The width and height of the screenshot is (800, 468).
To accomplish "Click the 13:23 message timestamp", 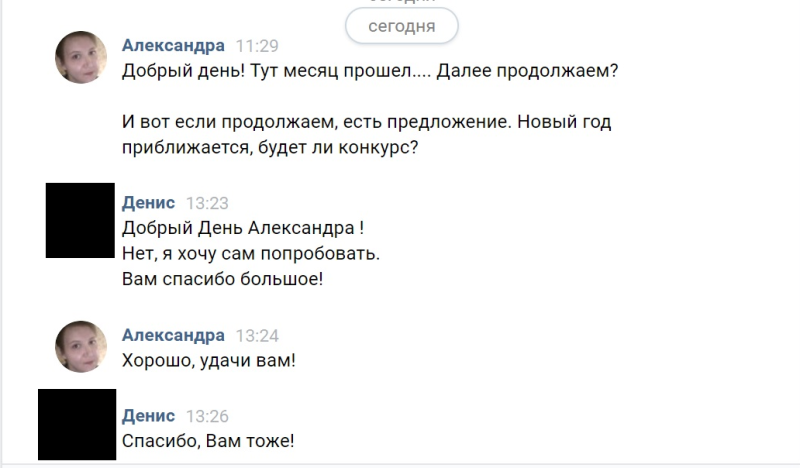I will (x=207, y=203).
